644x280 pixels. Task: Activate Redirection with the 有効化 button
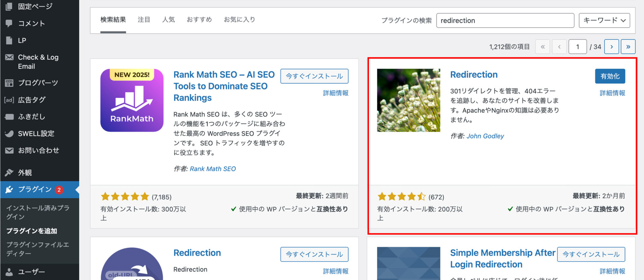point(610,76)
